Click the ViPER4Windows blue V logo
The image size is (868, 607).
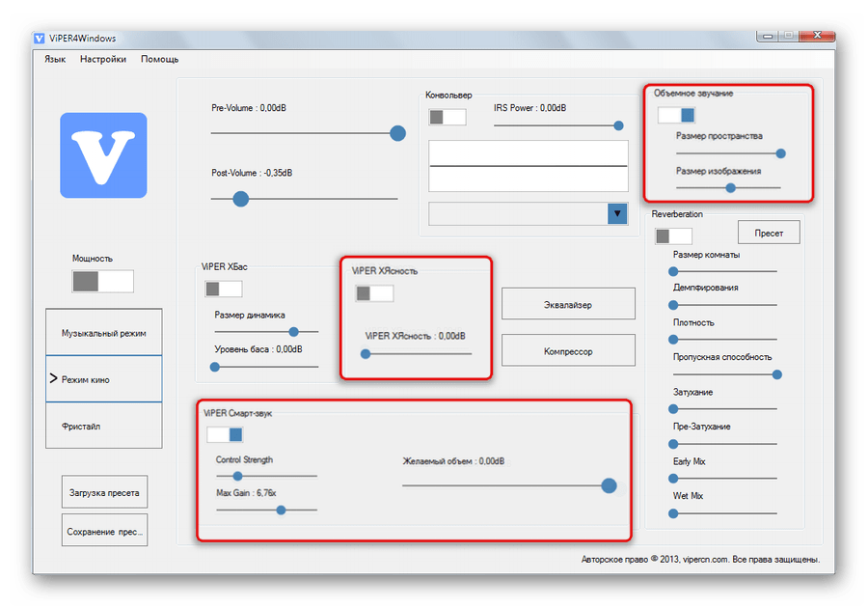click(104, 155)
